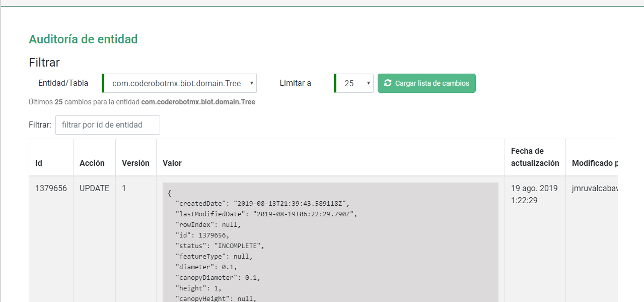Click the Fecha de actualización header
The width and height of the screenshot is (644, 302).
click(535, 157)
